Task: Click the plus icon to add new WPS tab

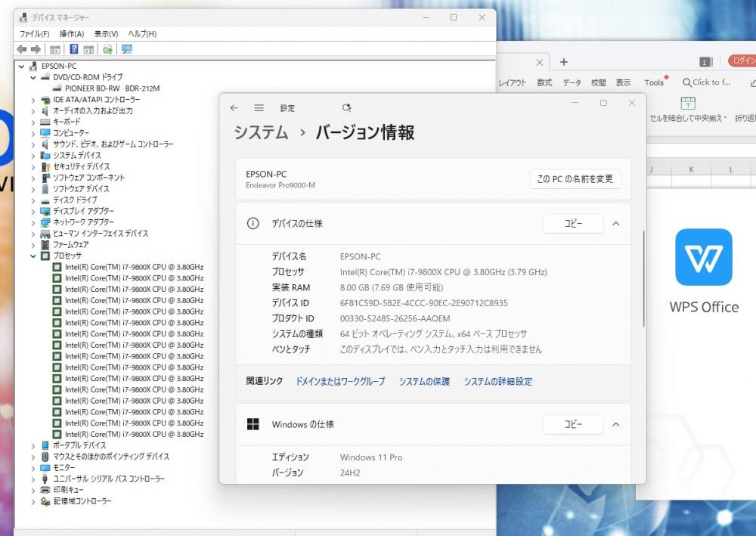Action: pyautogui.click(x=564, y=62)
